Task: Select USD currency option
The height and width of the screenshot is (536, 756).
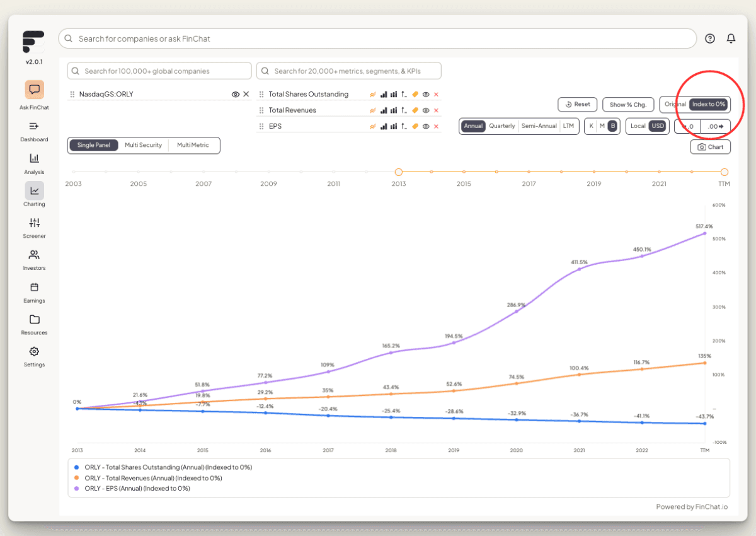Action: (658, 126)
